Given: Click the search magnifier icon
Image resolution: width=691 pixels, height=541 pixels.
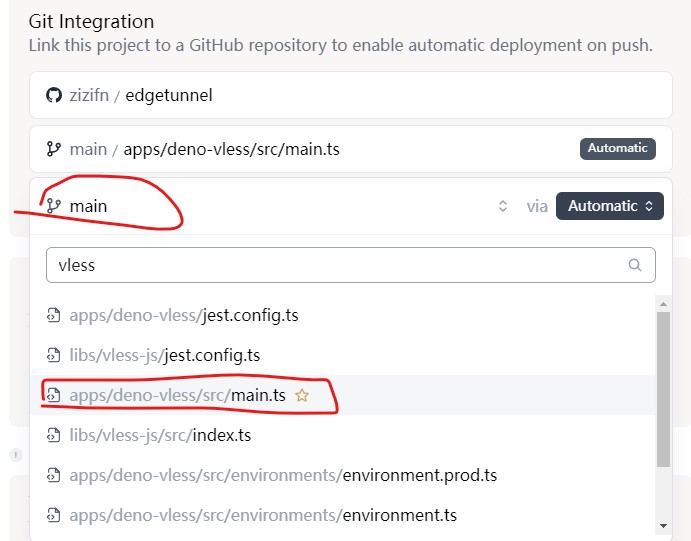Looking at the screenshot, I should tap(635, 265).
